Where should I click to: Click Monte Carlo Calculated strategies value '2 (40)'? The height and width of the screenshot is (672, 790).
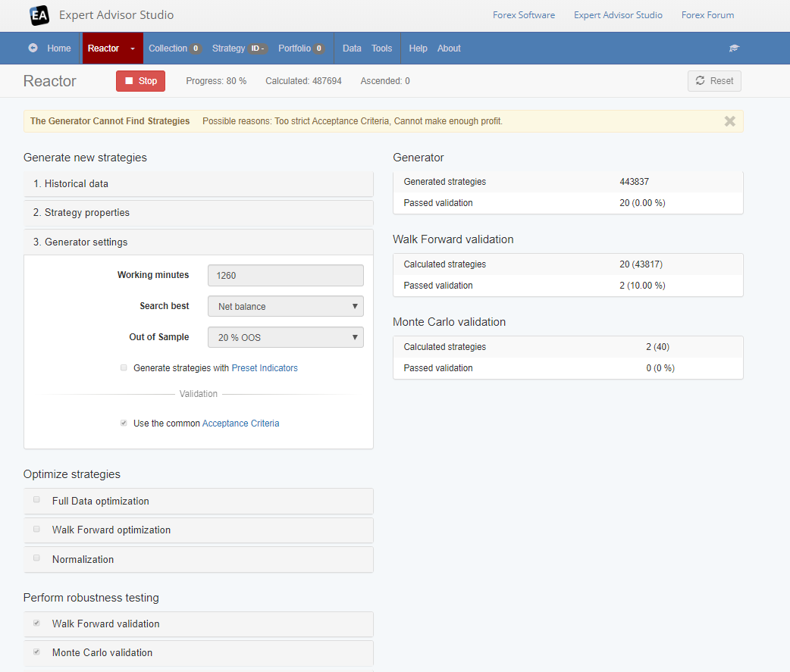[x=657, y=347]
